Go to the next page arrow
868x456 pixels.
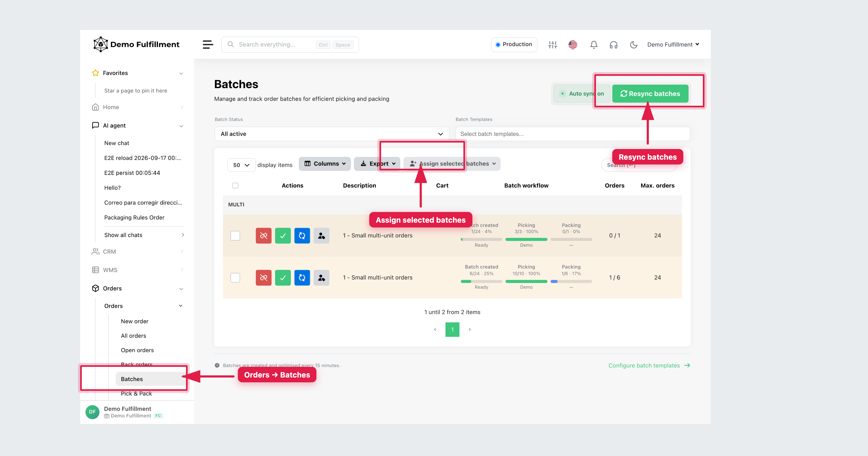tap(470, 329)
